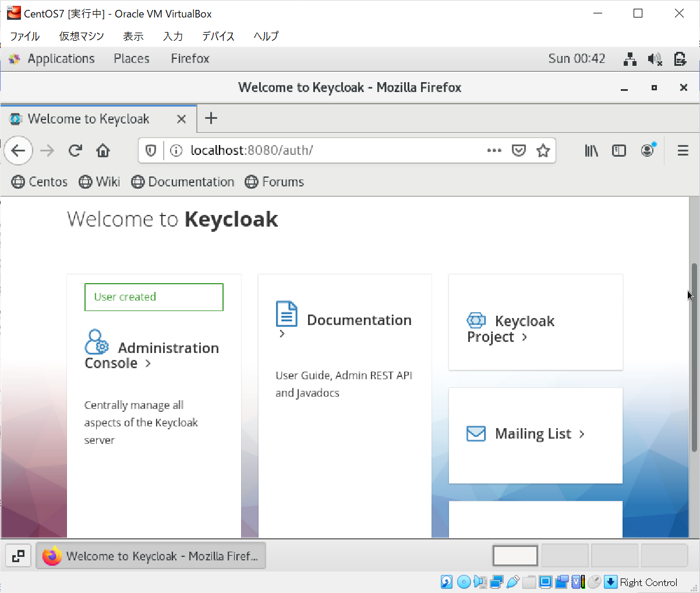Click the Mailing List envelope icon
This screenshot has width=700, height=593.
476,433
